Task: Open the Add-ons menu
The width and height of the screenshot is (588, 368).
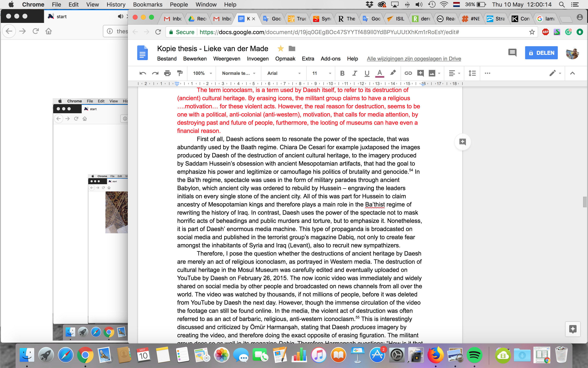Action: click(x=331, y=59)
